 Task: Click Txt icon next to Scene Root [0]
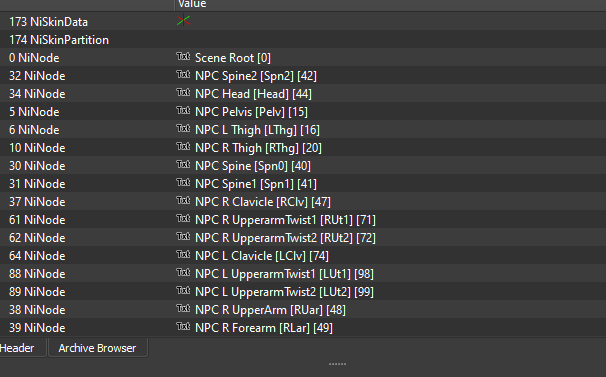click(x=183, y=57)
